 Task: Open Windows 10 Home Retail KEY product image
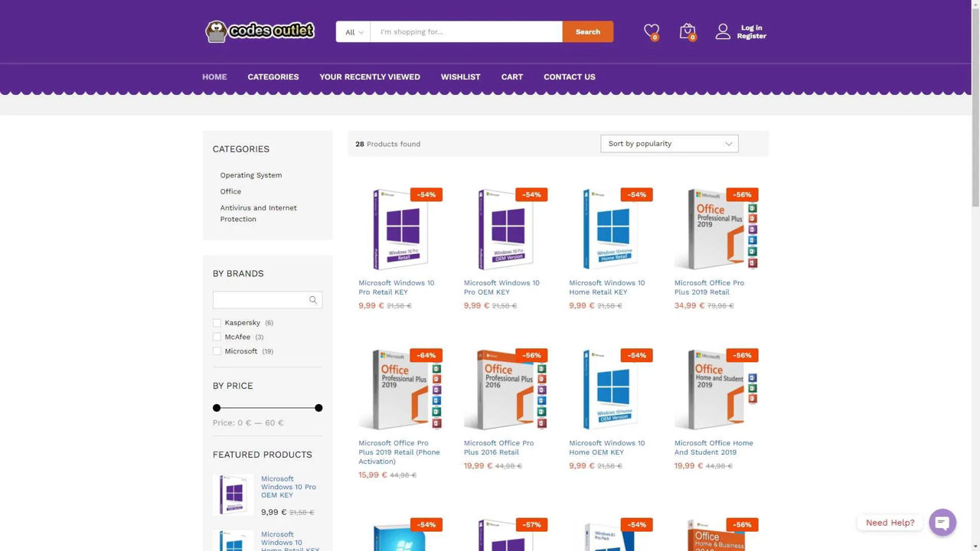(x=611, y=229)
